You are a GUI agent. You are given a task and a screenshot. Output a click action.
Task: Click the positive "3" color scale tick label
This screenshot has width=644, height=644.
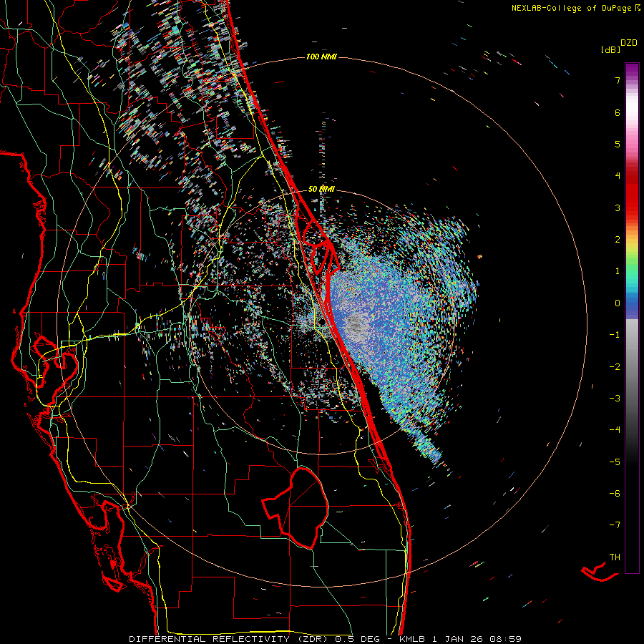pos(618,208)
